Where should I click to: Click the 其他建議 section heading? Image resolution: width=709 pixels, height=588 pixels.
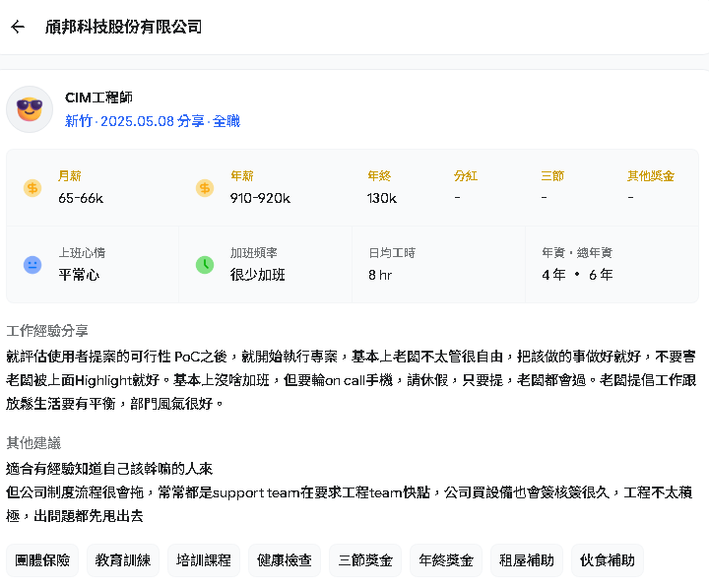(x=33, y=443)
